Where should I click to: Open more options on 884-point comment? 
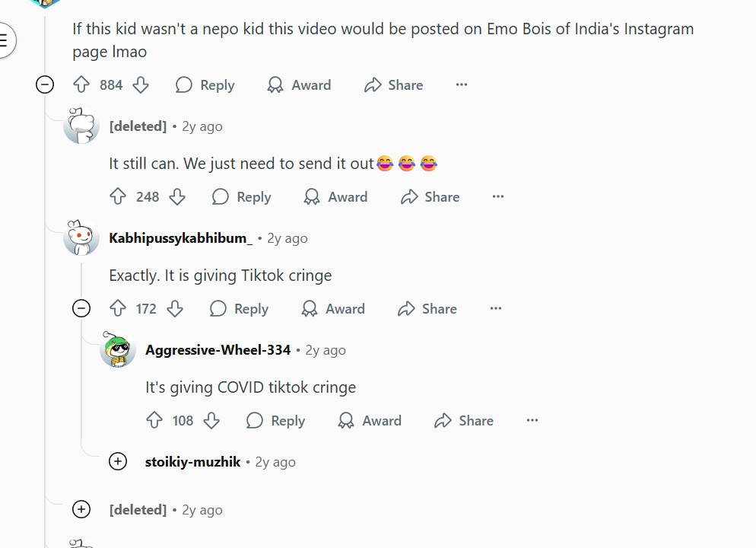pyautogui.click(x=462, y=84)
